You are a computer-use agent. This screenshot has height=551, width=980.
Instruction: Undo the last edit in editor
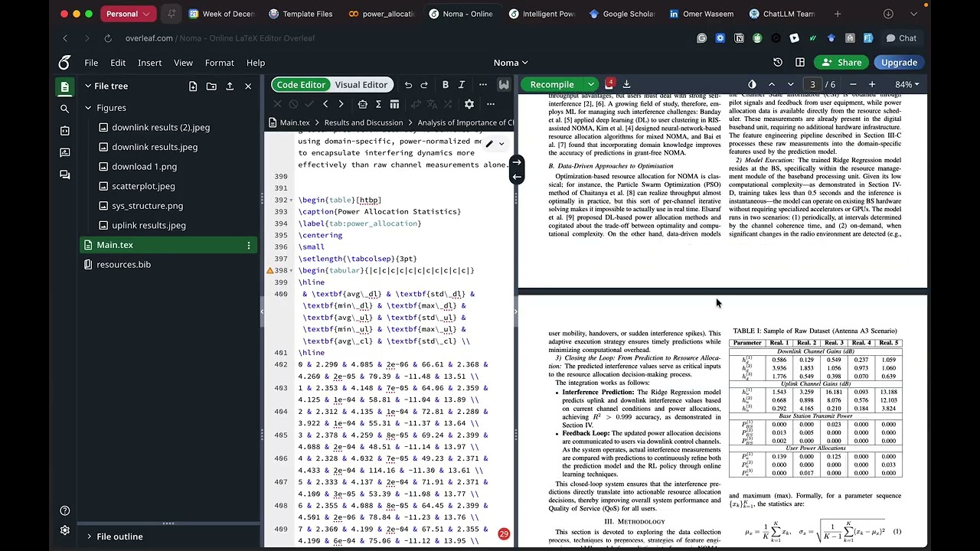(408, 85)
